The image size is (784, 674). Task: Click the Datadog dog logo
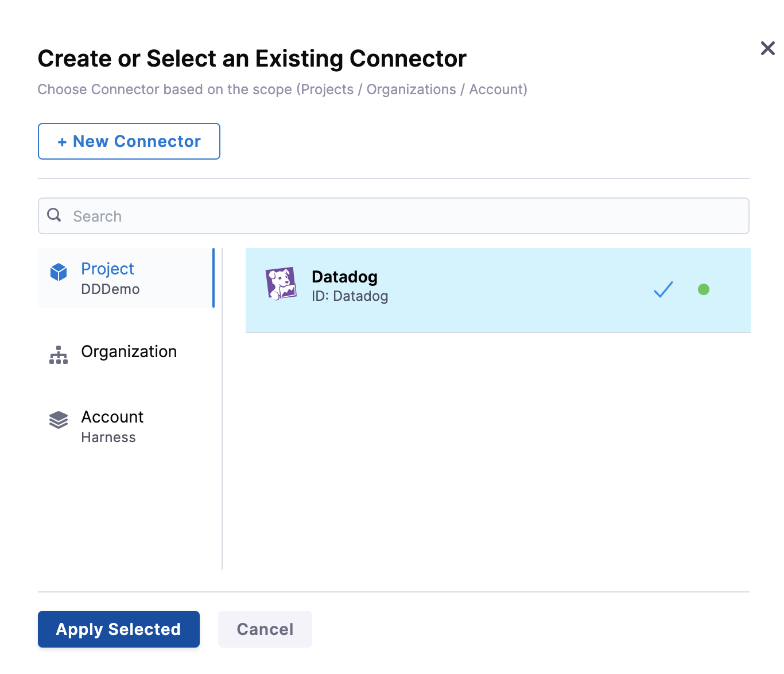tap(281, 284)
